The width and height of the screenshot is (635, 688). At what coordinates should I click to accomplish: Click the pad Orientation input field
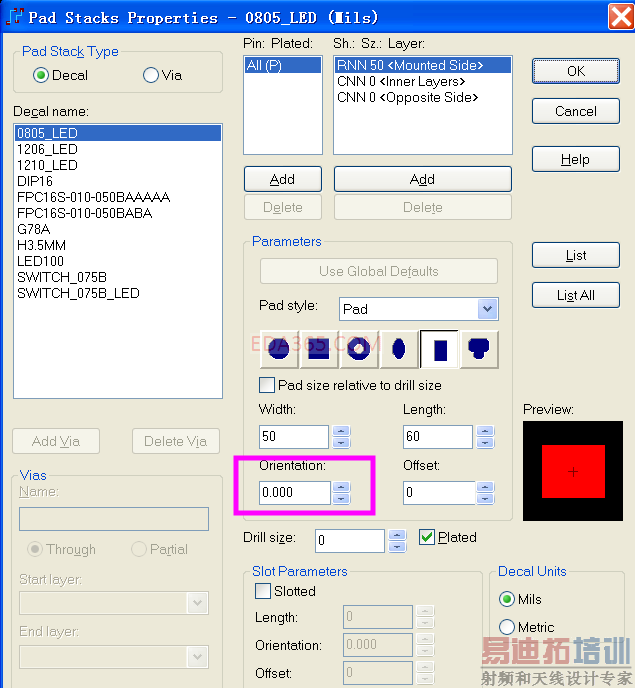point(294,492)
